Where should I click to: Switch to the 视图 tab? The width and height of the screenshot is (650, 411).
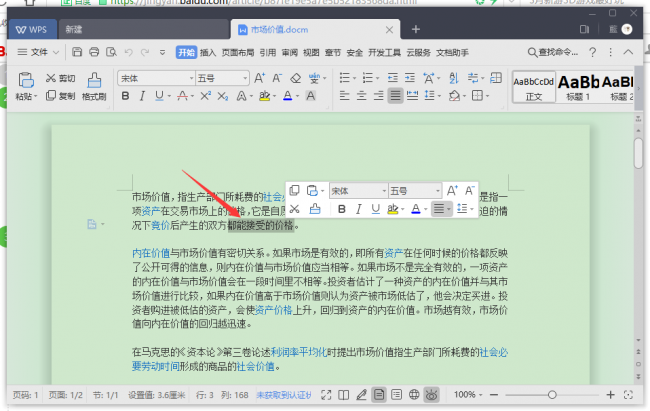click(311, 53)
